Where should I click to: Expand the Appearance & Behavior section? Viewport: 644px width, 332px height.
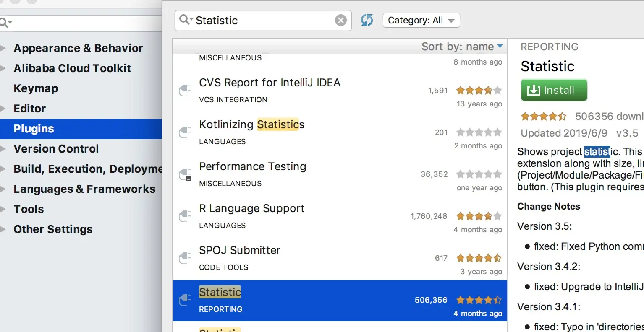coord(3,48)
